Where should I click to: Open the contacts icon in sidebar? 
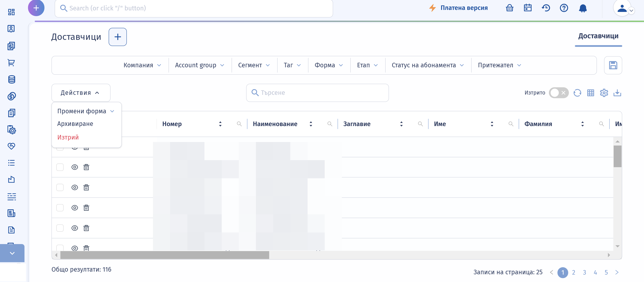(11, 29)
